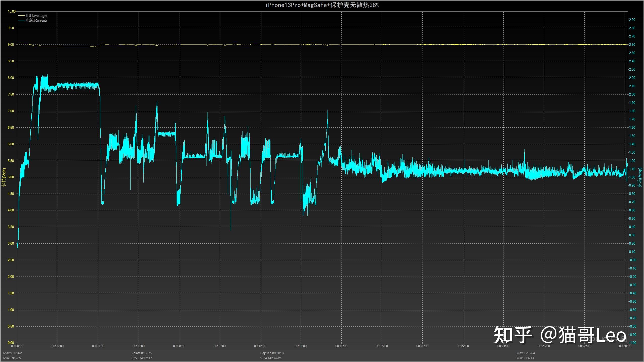644x362 pixels.
Task: Click the Max:9.0296V voltage readout
Action: coord(13,353)
